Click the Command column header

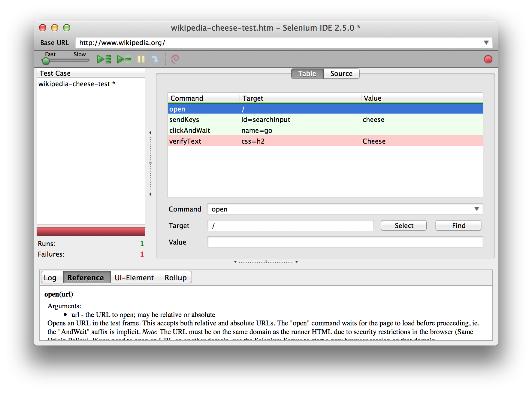[204, 98]
